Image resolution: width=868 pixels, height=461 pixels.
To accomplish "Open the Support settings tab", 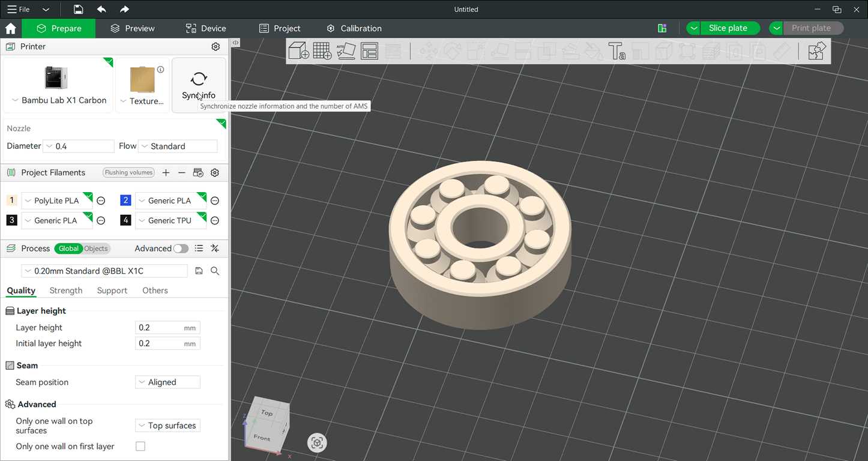I will tap(112, 291).
